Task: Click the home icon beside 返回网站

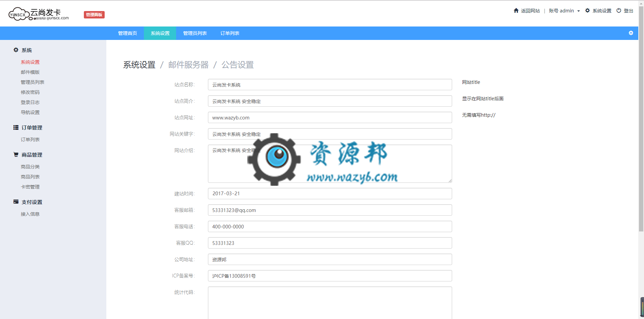Action: 516,10
